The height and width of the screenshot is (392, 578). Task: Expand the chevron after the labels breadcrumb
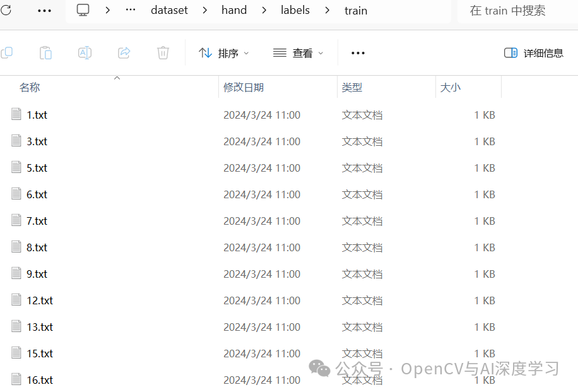pyautogui.click(x=327, y=10)
